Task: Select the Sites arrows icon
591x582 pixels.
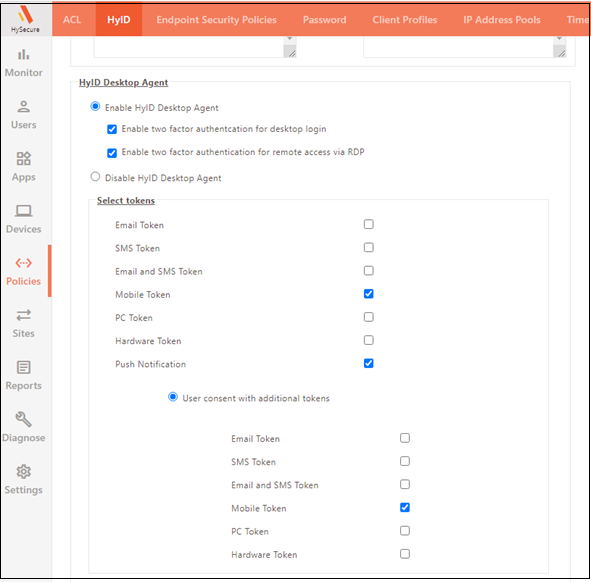Action: [x=23, y=315]
